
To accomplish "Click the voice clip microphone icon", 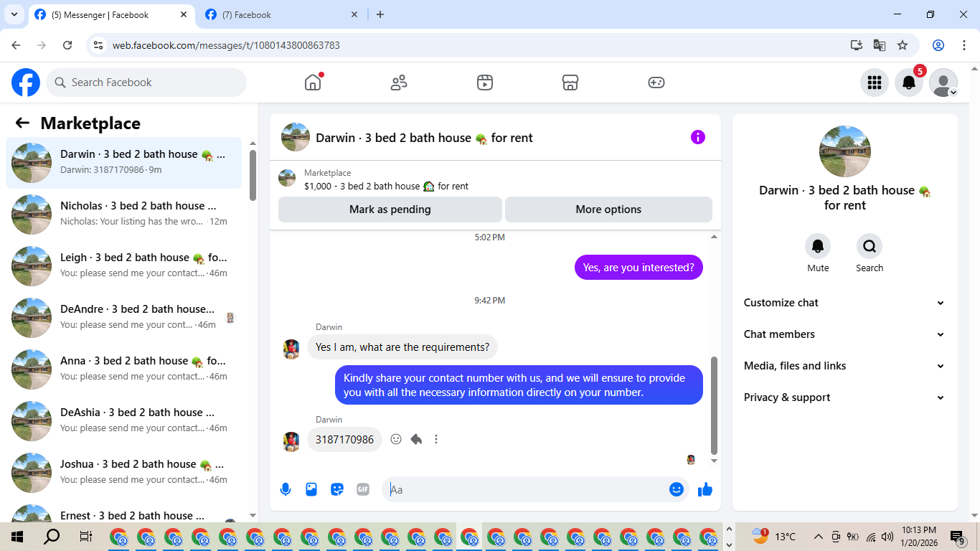I will click(x=286, y=489).
